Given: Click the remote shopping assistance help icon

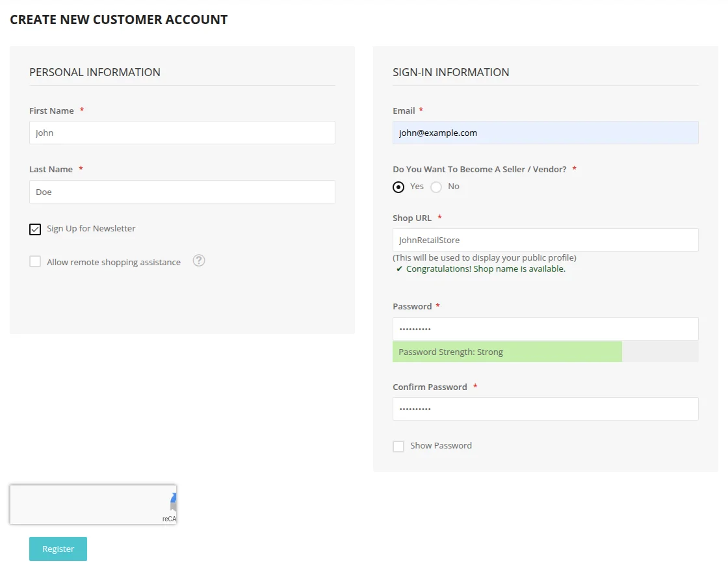Looking at the screenshot, I should click(198, 260).
